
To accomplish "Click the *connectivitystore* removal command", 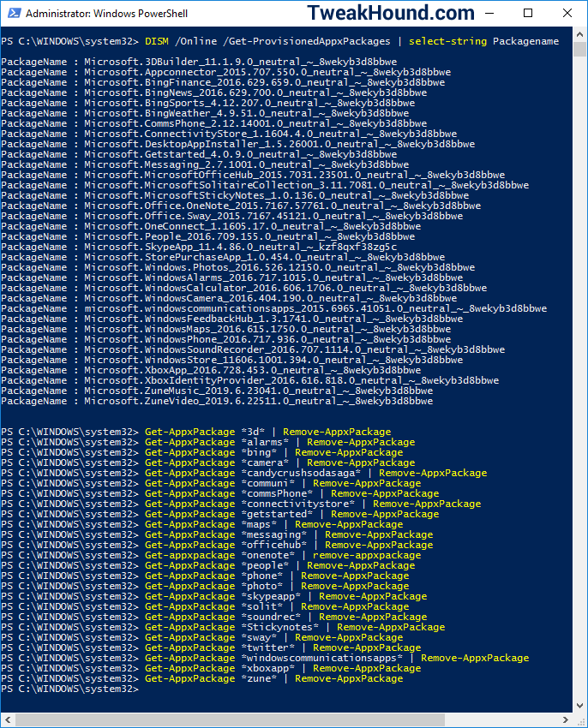I will [241, 504].
